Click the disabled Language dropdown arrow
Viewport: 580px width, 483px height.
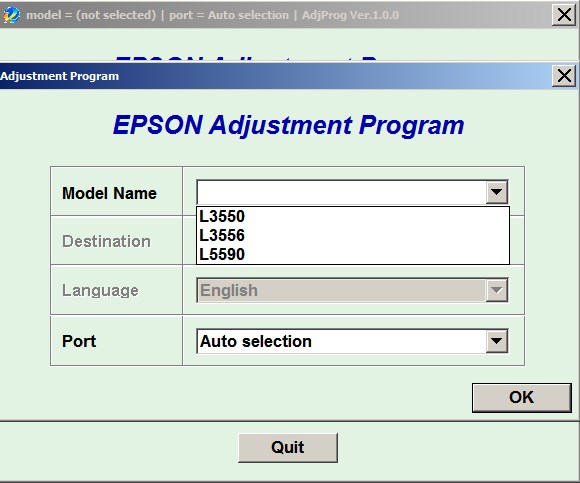(496, 290)
